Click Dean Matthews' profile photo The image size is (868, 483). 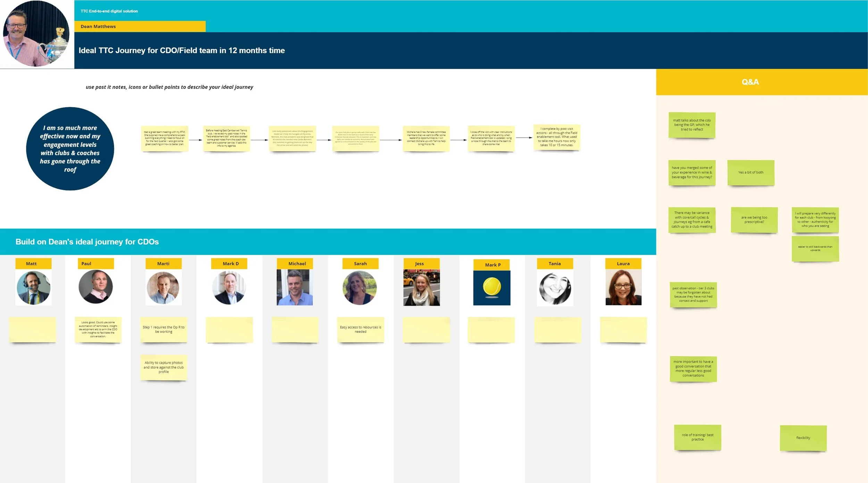pos(36,34)
